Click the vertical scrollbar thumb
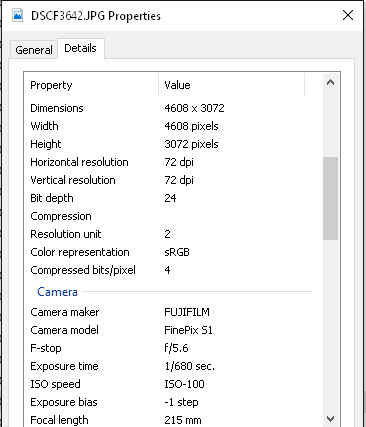Viewport: 366px width, 427px height. (x=330, y=198)
